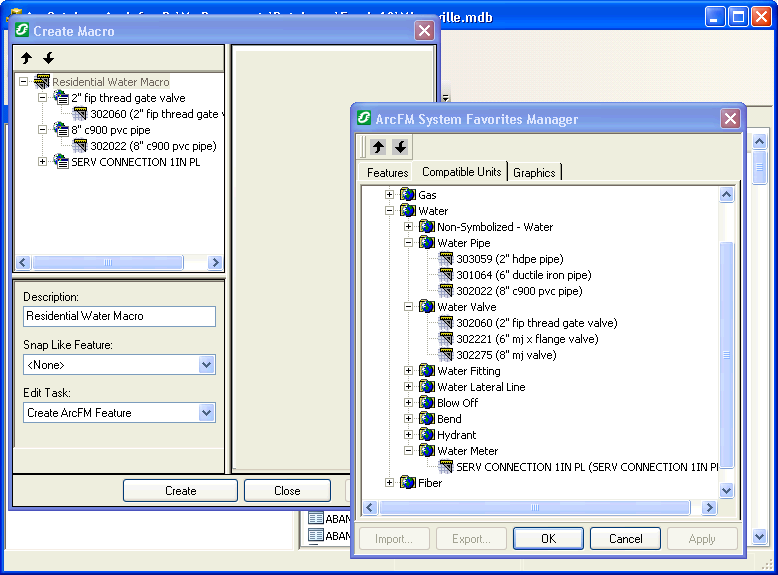Image resolution: width=778 pixels, height=575 pixels.
Task: Click Hydrant folder icon
Action: point(427,435)
